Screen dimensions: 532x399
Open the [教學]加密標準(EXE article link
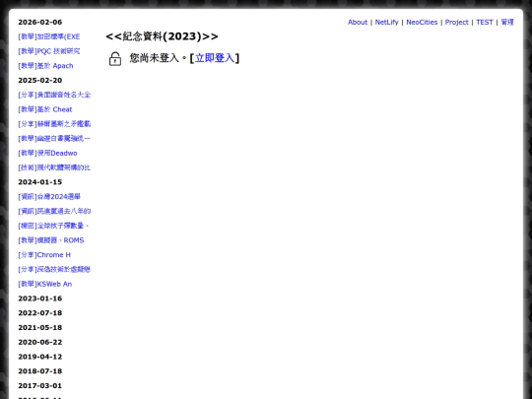(x=49, y=36)
